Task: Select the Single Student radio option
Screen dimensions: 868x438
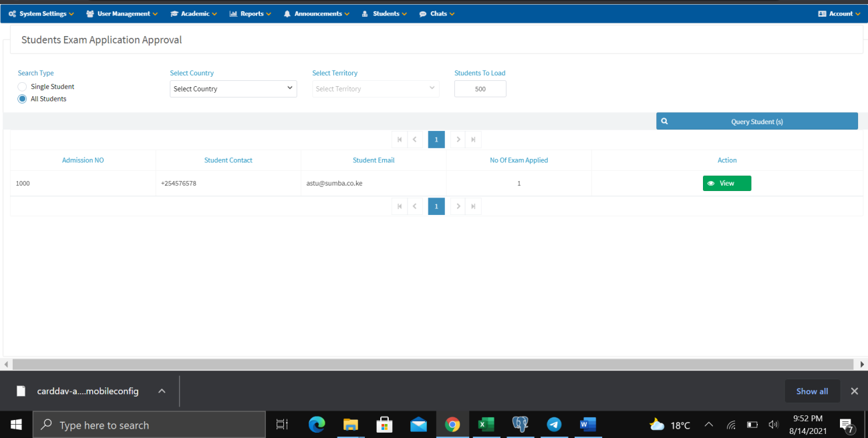Action: tap(23, 87)
